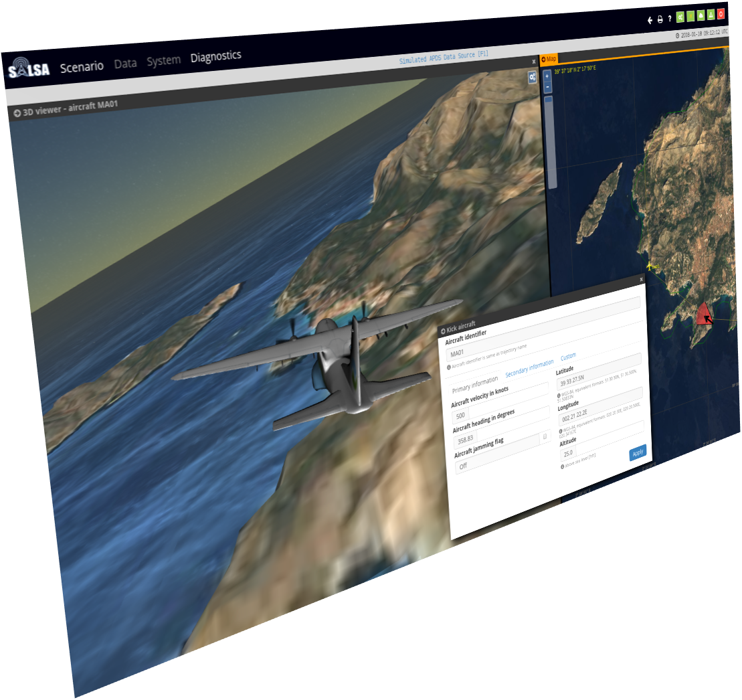Viewport: 742px width, 700px height.
Task: Click the Map panel tab icon
Action: point(544,60)
